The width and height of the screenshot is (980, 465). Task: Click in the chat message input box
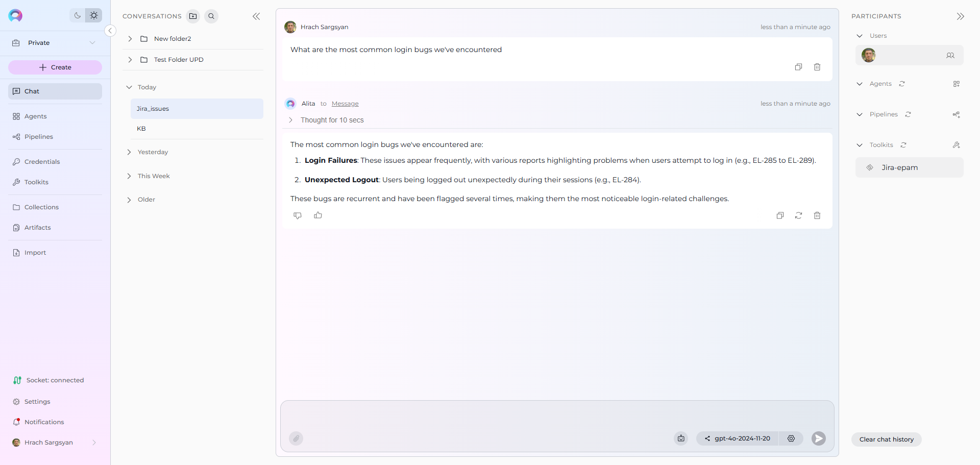(x=556, y=415)
